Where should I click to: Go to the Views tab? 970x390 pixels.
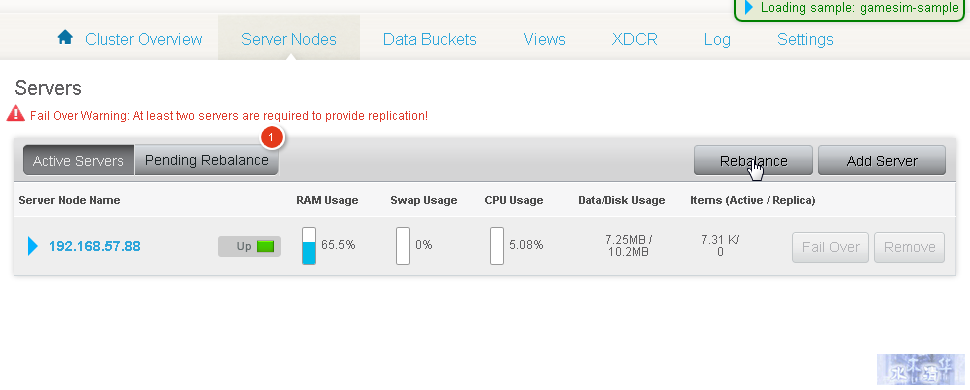point(544,40)
